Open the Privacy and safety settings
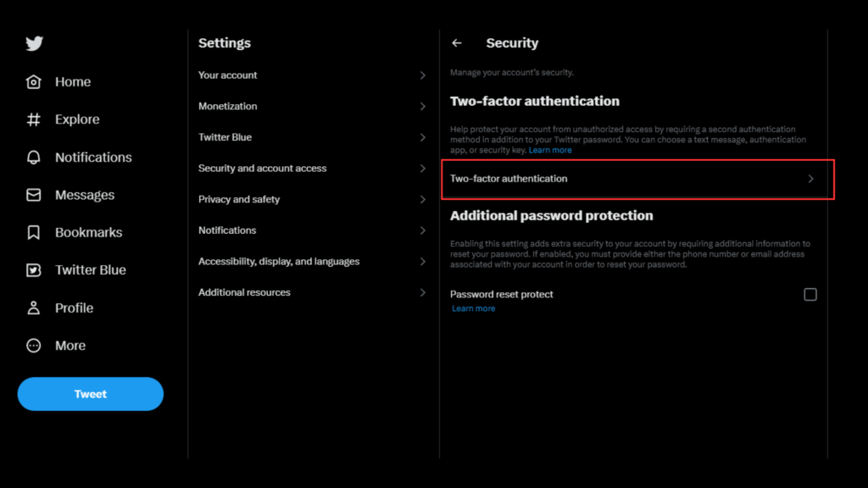Viewport: 868px width, 488px height. (x=239, y=200)
